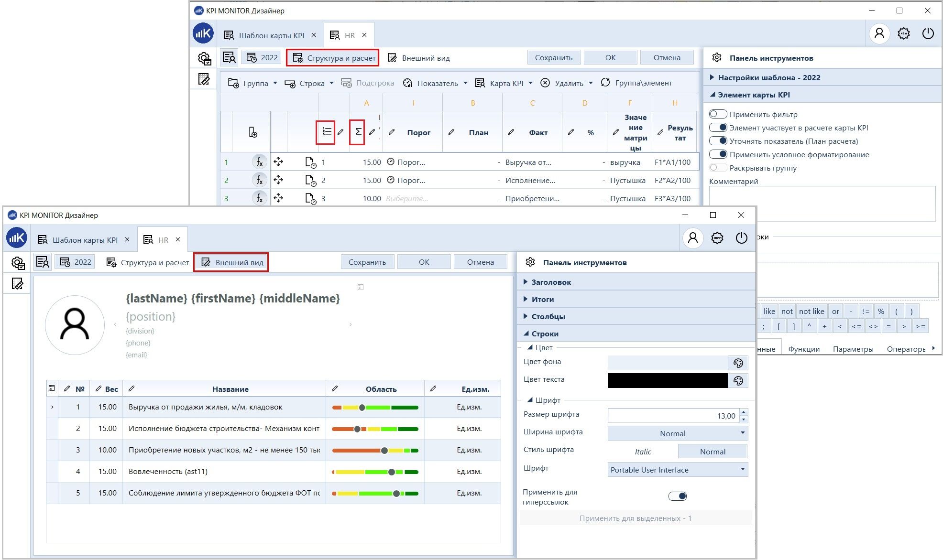Viewport: 943px width, 560px height.
Task: Click the power icon in front window
Action: coord(742,238)
